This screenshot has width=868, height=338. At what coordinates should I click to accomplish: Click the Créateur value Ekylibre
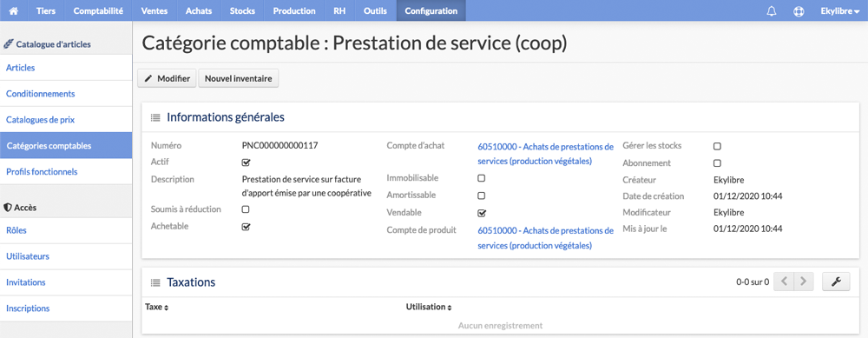click(x=728, y=180)
